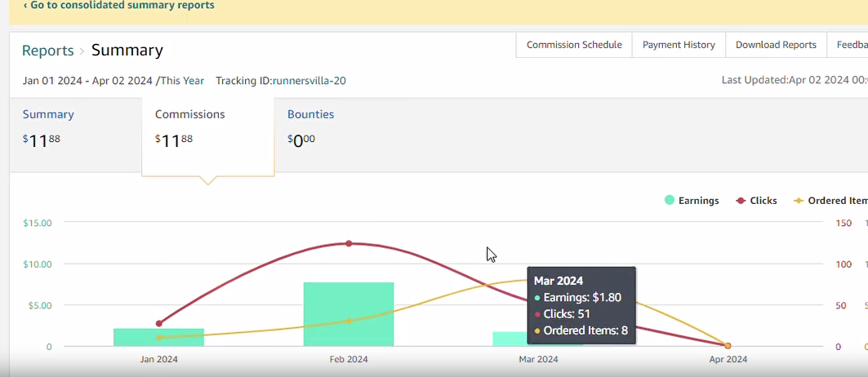The image size is (868, 377).
Task: Toggle the Clicks legend item
Action: tap(756, 201)
